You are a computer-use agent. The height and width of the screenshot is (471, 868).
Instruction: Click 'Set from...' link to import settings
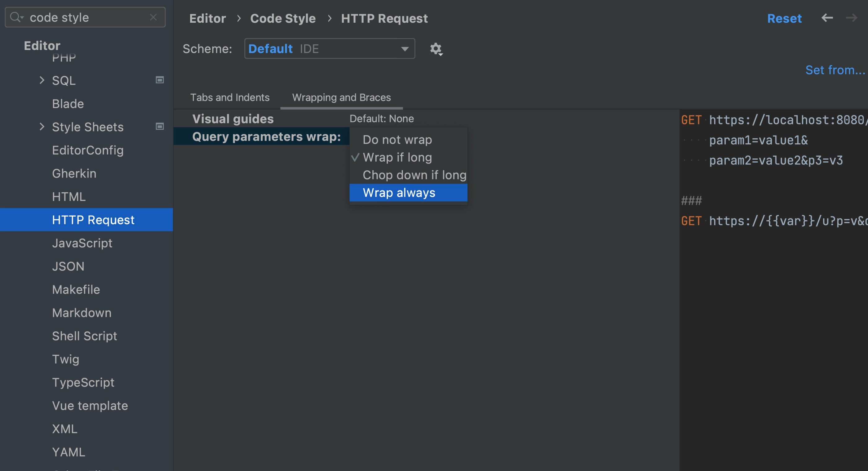835,69
